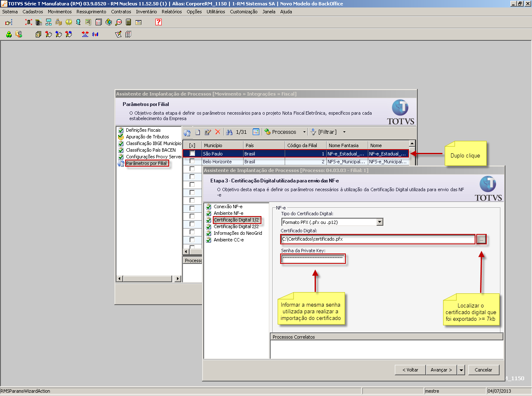Launch the calculator toolbar icon
Image resolution: width=532 pixels, height=396 pixels.
(128, 22)
